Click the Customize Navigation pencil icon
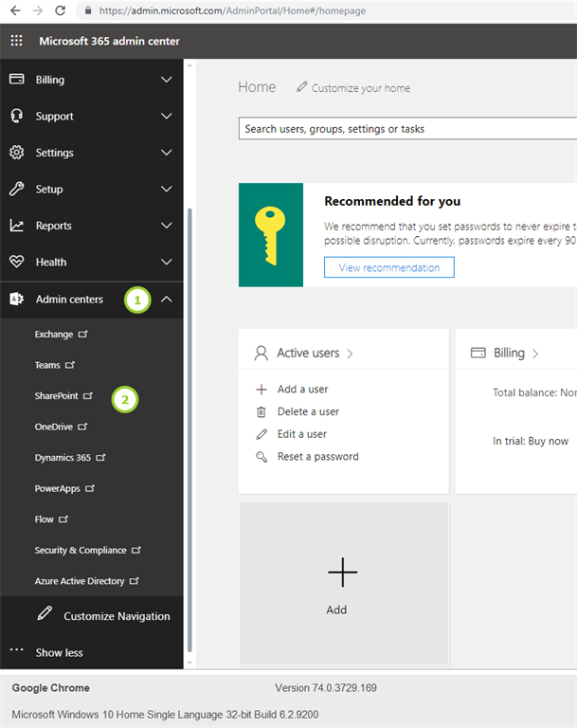577x728 pixels. tap(45, 613)
